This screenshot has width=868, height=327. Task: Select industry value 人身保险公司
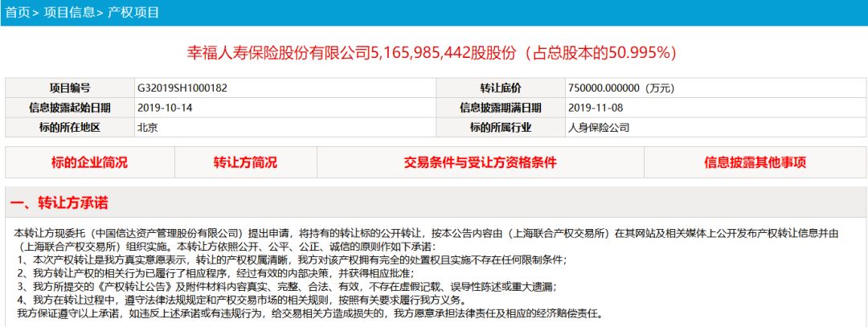point(599,127)
